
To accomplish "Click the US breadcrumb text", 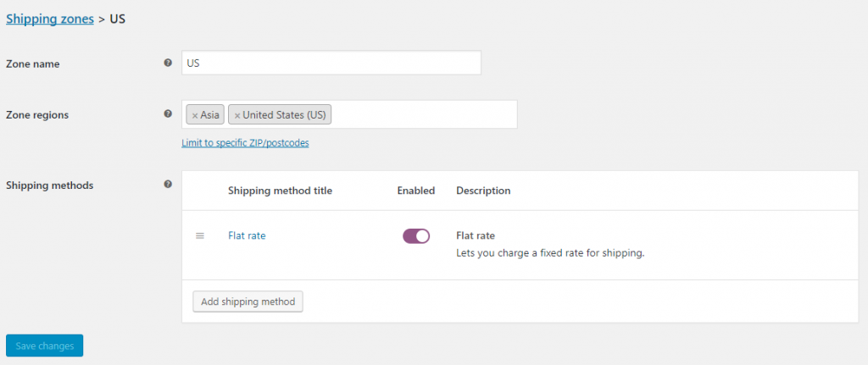I will tap(117, 19).
